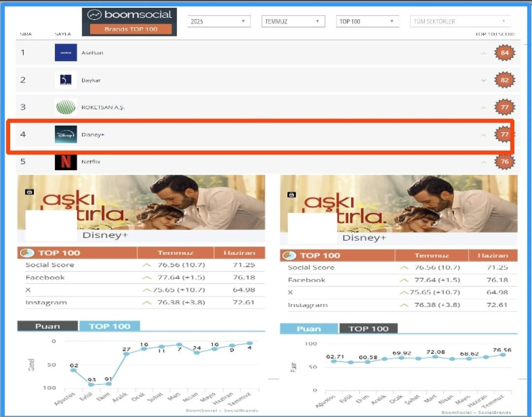This screenshot has width=532, height=417.
Task: Click the Aselsan brand logo icon
Action: pyautogui.click(x=66, y=53)
